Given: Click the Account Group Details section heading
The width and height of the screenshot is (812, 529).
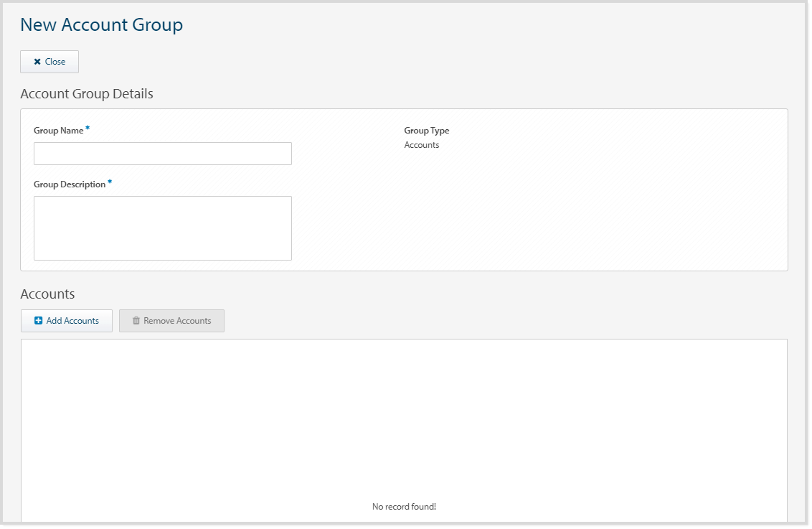Looking at the screenshot, I should point(86,94).
